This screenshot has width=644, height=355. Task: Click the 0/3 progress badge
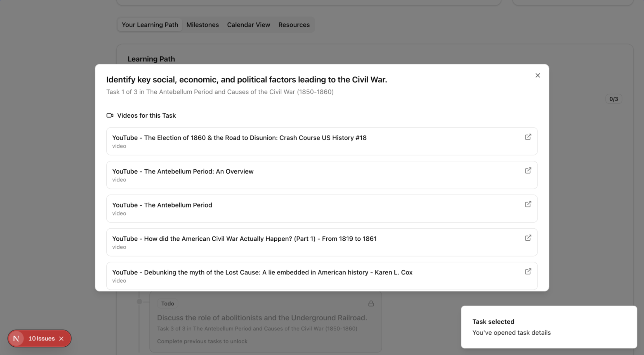(614, 99)
